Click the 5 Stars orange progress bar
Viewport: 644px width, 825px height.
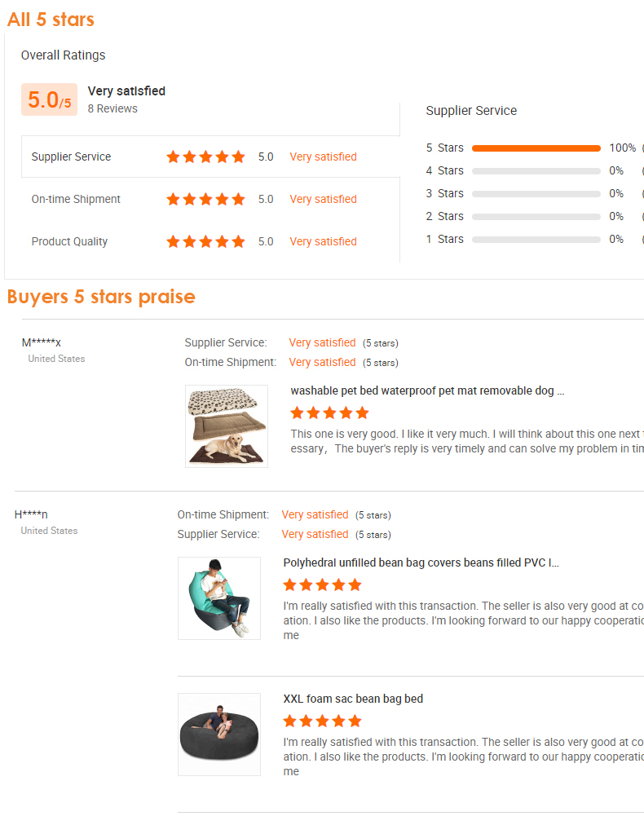(x=536, y=148)
